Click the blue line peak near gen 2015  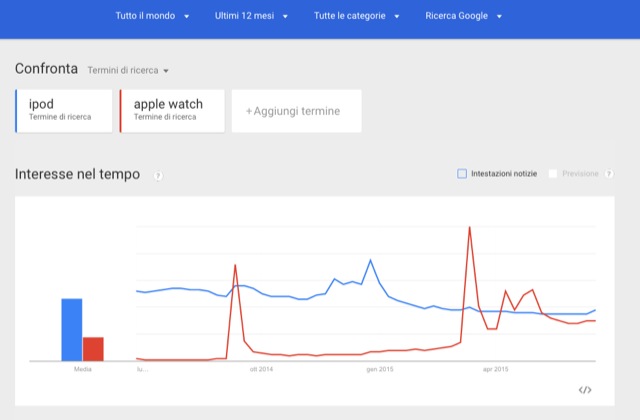371,261
